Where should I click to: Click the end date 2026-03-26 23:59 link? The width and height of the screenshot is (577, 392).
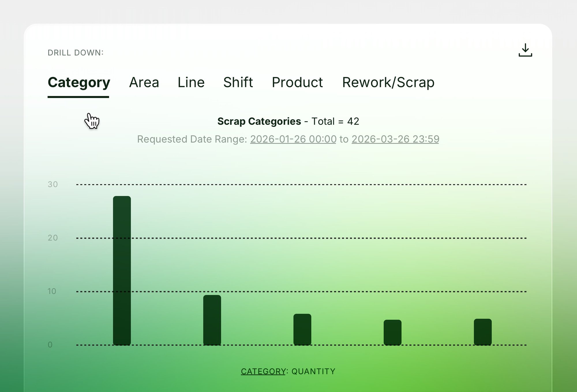coord(395,139)
